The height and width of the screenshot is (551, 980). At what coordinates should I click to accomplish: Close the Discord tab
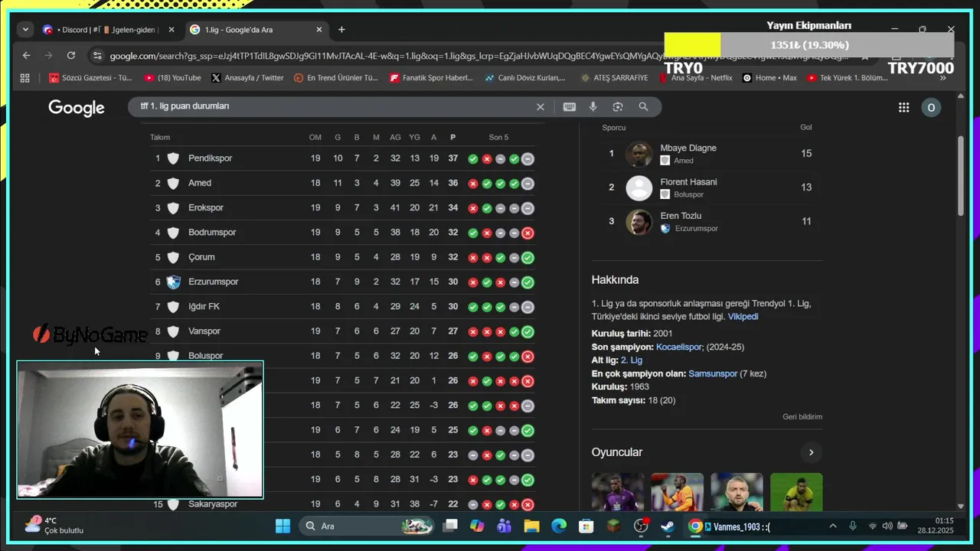coord(171,30)
